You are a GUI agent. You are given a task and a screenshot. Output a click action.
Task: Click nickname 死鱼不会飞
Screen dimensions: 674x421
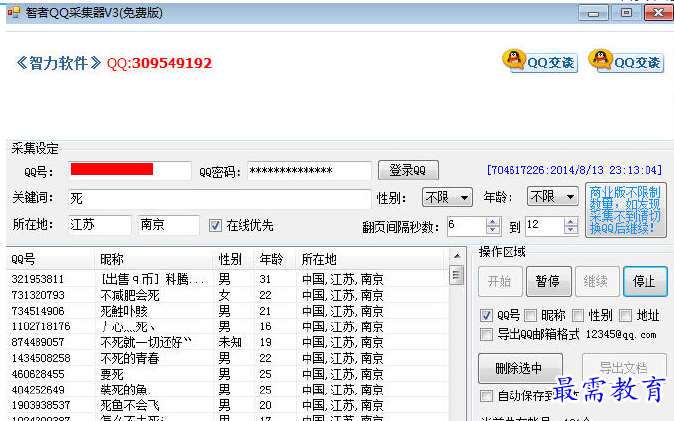[130, 405]
